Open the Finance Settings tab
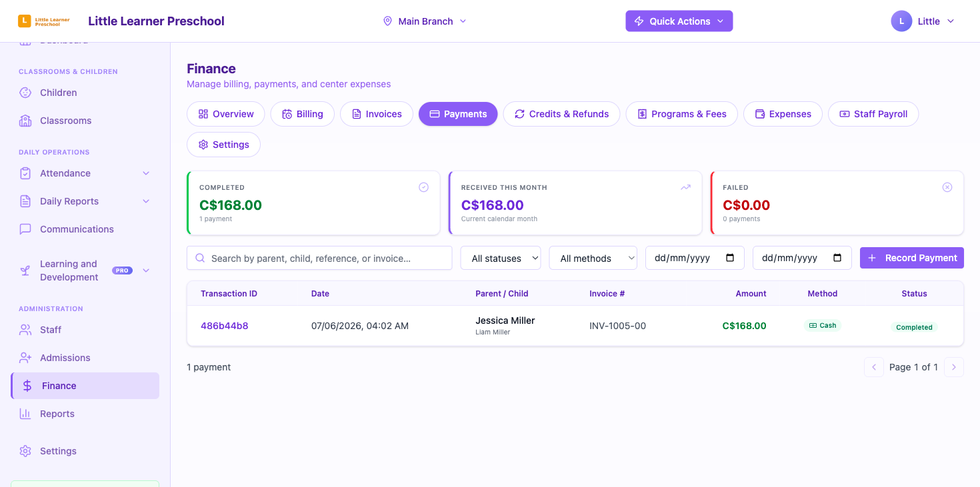The height and width of the screenshot is (487, 980). point(223,145)
